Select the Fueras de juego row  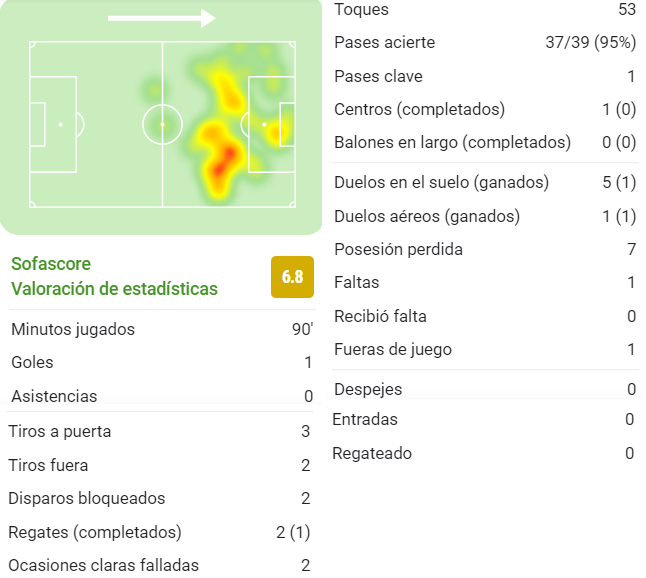(x=485, y=349)
